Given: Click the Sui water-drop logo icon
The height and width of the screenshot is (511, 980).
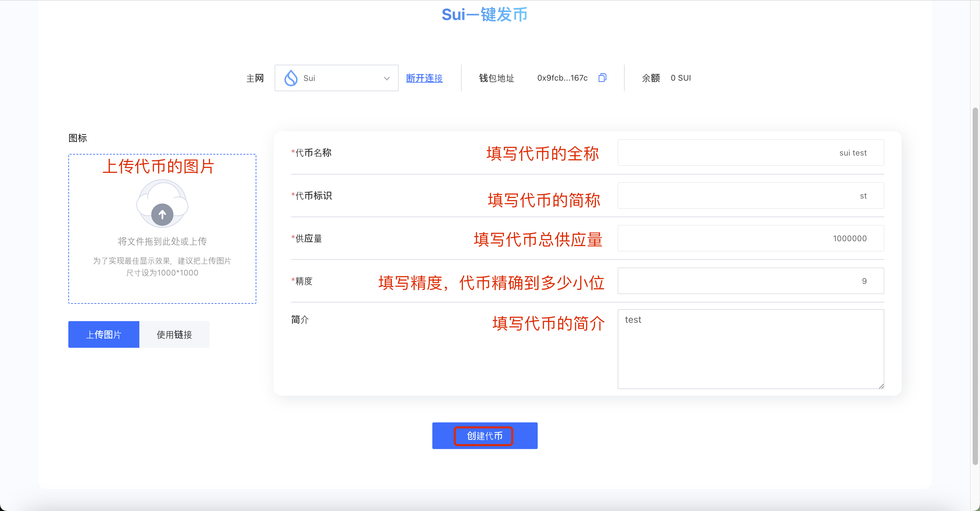Looking at the screenshot, I should 291,78.
